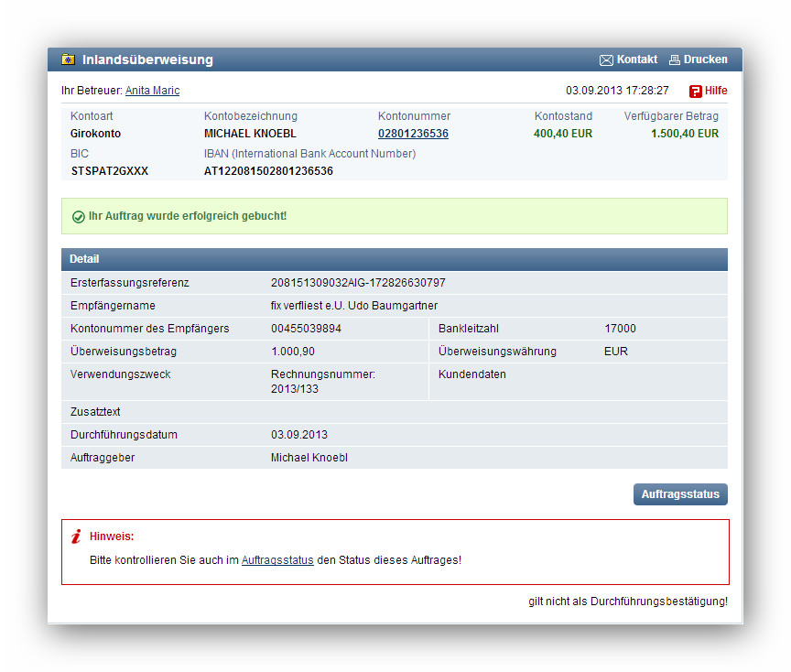Select the Kundendaten label
Image resolution: width=791 pixels, height=672 pixels.
[472, 374]
